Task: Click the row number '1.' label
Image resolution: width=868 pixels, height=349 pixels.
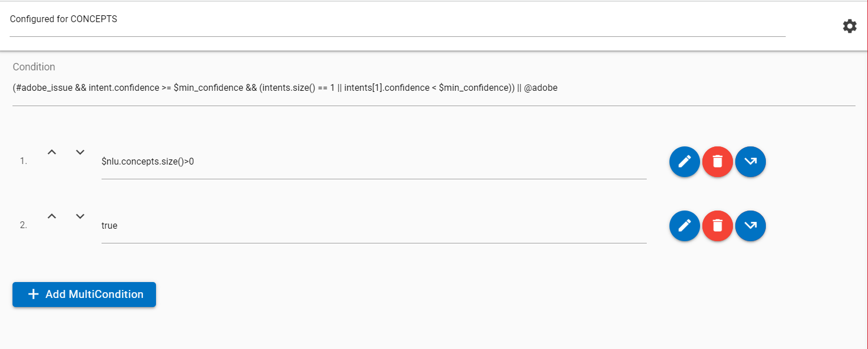Action: pos(23,161)
